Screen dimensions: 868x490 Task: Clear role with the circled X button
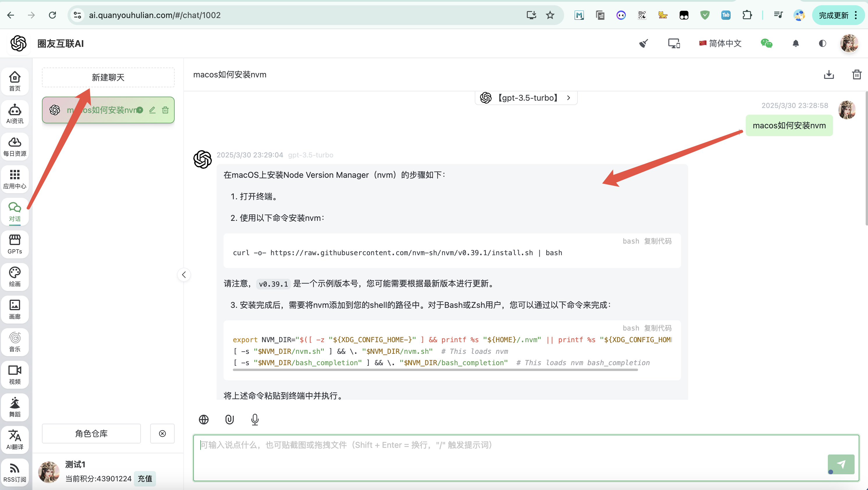tap(162, 434)
